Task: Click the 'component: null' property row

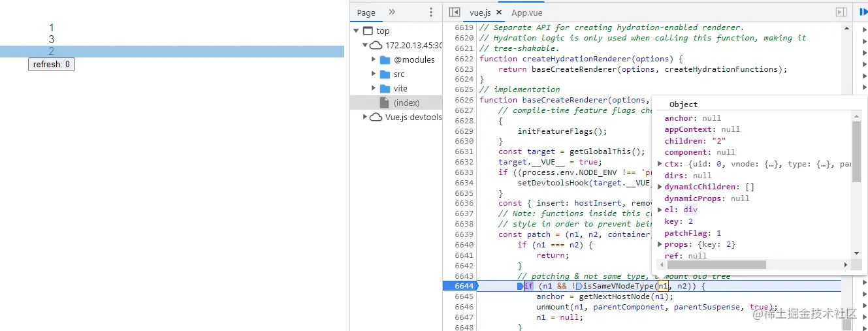Action: (699, 152)
